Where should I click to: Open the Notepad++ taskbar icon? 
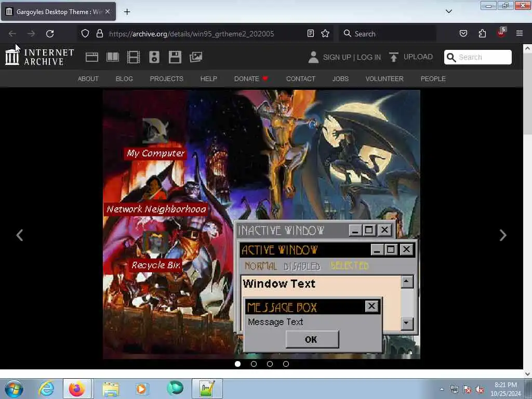click(x=207, y=389)
